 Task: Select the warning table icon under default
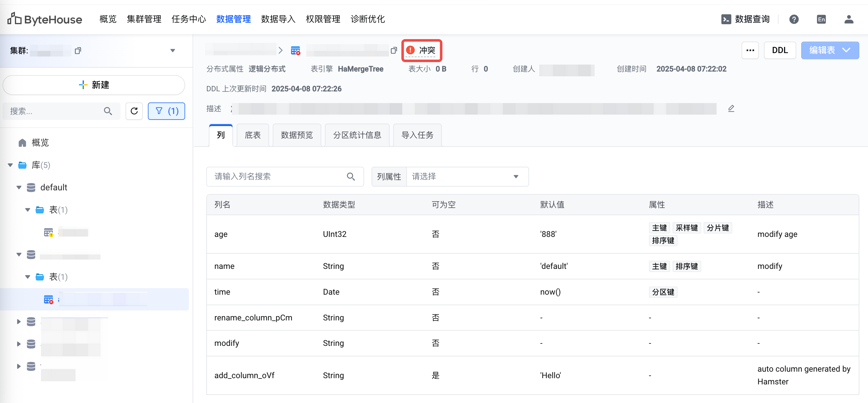(48, 232)
